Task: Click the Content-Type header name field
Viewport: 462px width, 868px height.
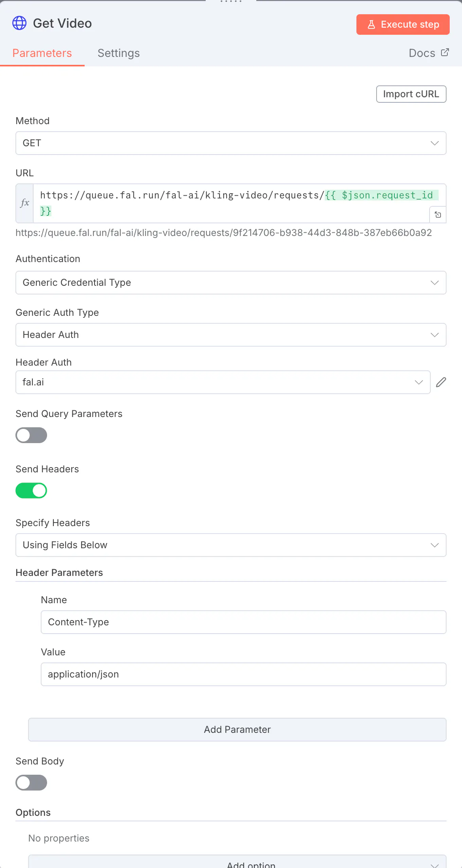Action: pos(243,622)
